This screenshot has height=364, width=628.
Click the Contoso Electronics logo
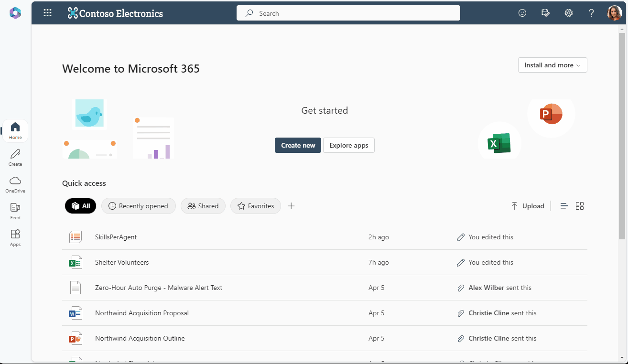click(x=115, y=13)
